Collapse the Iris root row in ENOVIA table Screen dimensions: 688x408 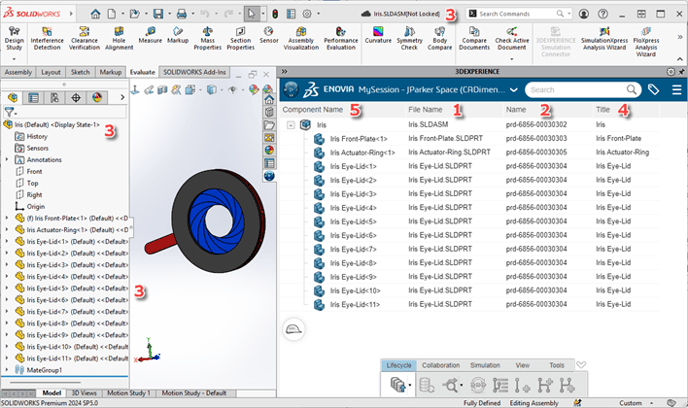point(290,125)
